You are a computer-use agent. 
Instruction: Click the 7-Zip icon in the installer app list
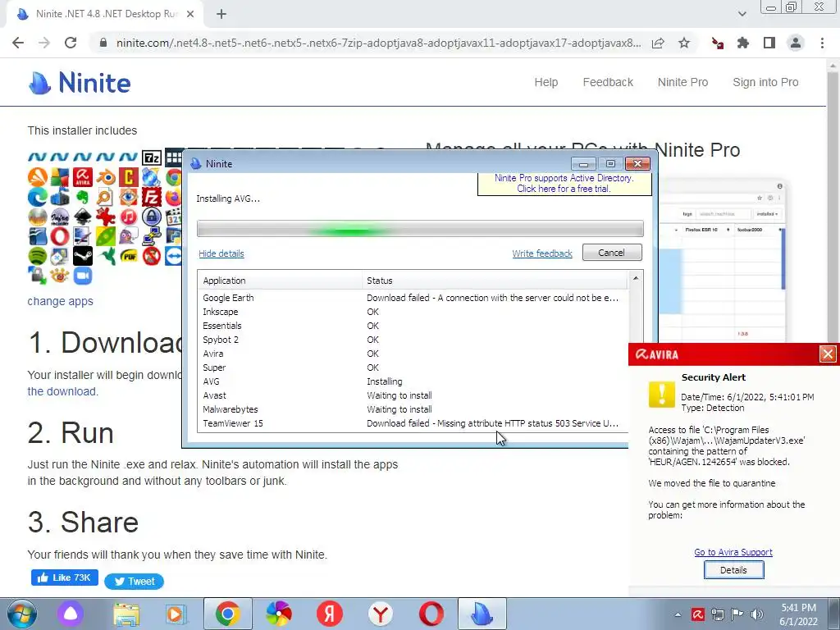coord(152,157)
